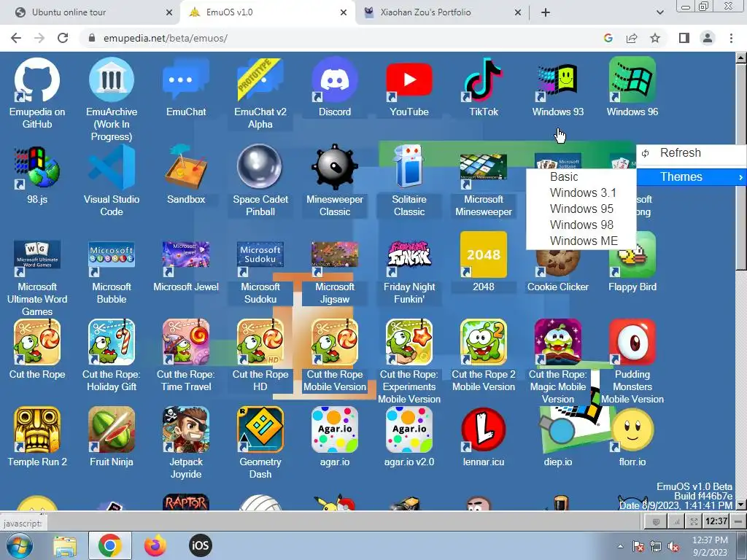Launch agar.io v2.0 icon

pyautogui.click(x=409, y=429)
